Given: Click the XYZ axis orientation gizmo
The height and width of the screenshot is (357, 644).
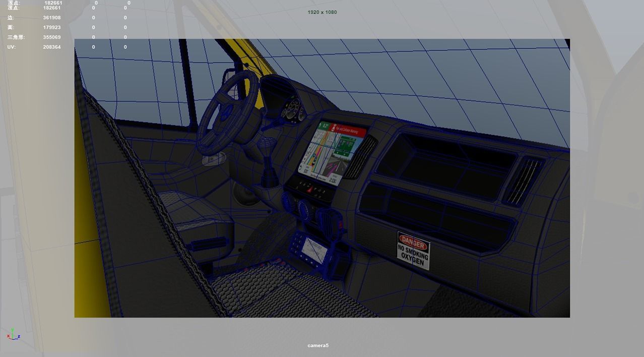Looking at the screenshot, I should tap(13, 334).
